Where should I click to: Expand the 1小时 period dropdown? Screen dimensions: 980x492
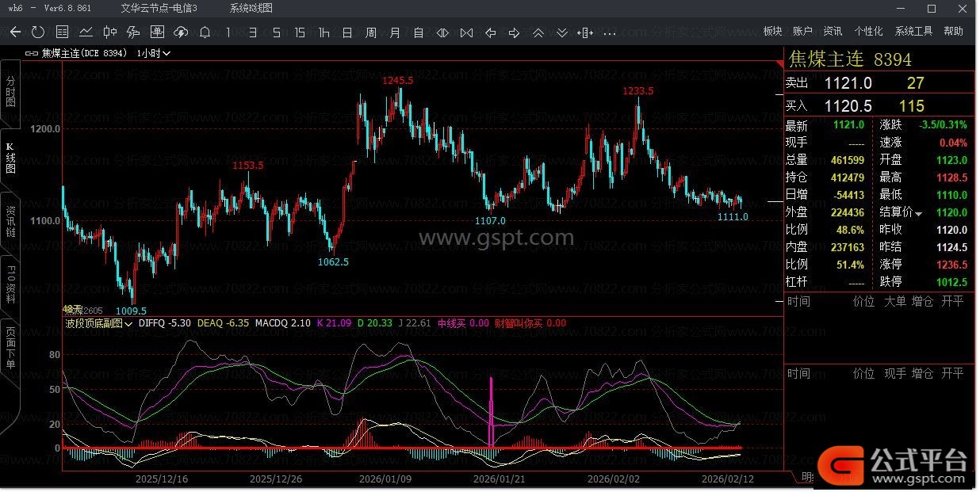click(x=154, y=53)
